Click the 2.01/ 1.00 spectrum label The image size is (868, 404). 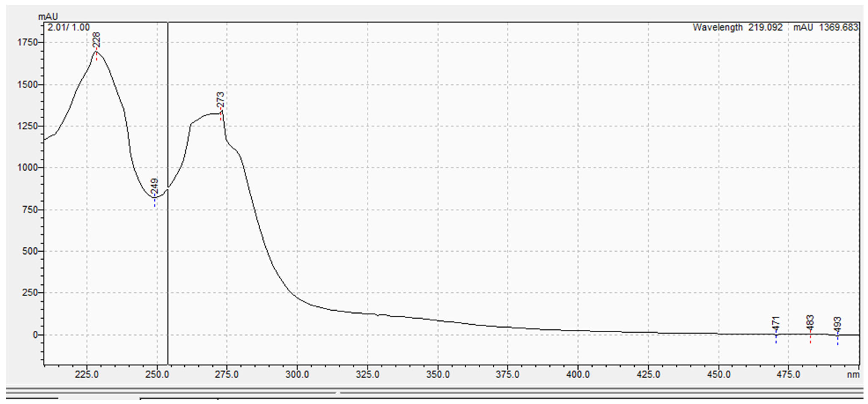[x=69, y=28]
